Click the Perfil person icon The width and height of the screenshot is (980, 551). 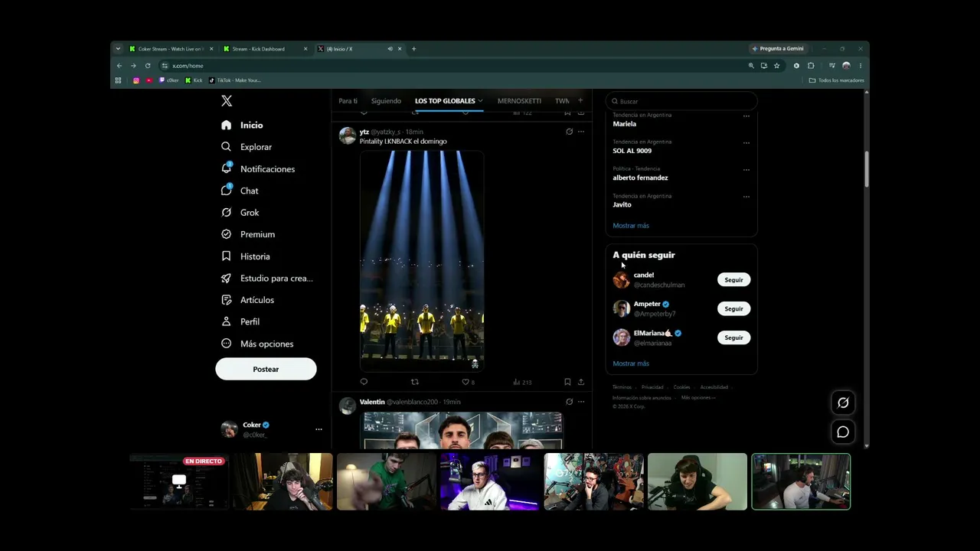pyautogui.click(x=226, y=321)
